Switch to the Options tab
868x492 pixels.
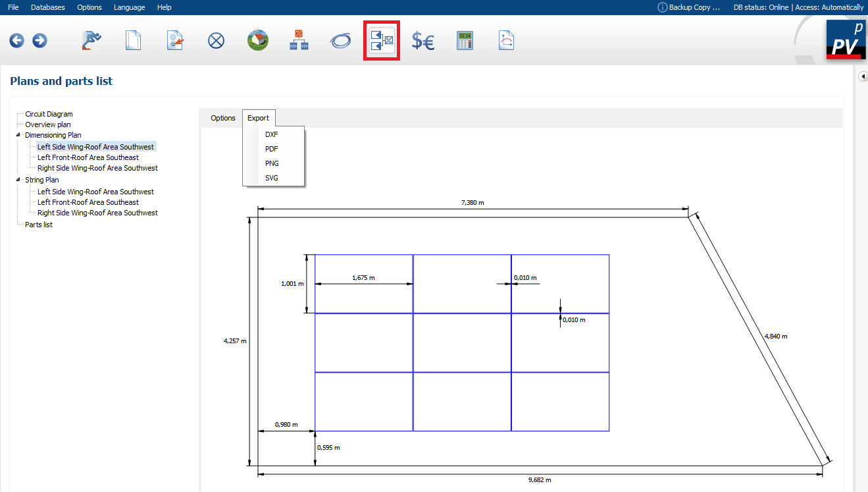tap(222, 118)
